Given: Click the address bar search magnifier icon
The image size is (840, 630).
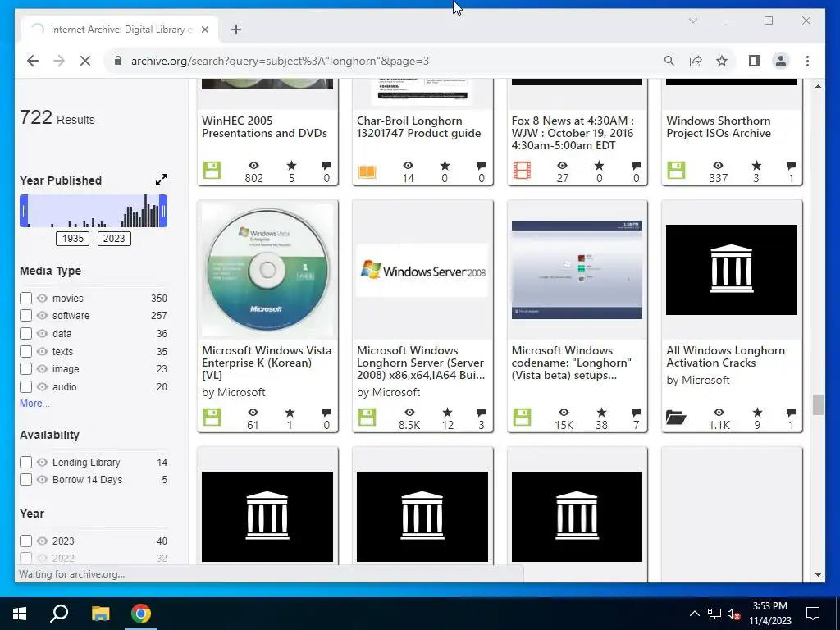Looking at the screenshot, I should (x=669, y=61).
